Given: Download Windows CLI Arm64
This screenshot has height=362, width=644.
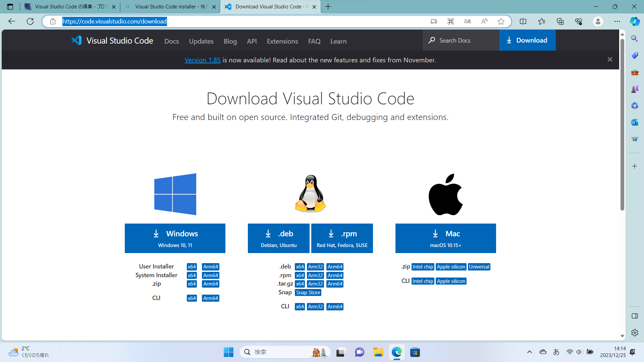Looking at the screenshot, I should [211, 298].
